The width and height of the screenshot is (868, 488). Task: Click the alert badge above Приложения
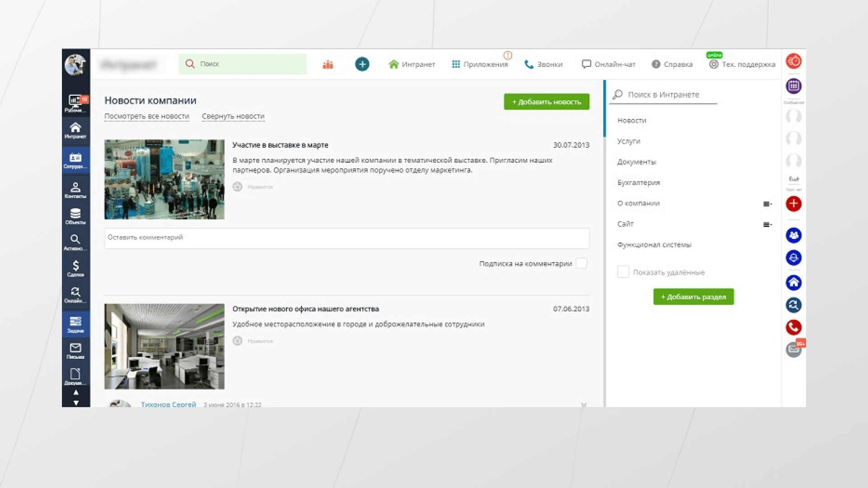point(508,55)
